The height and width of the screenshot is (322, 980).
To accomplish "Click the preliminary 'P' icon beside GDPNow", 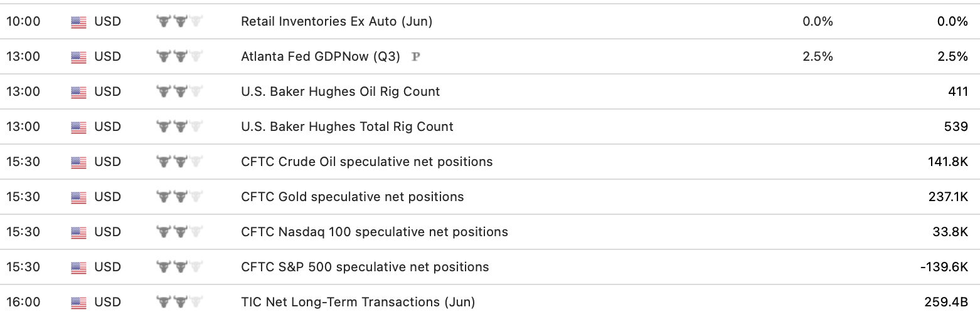I will pos(415,56).
